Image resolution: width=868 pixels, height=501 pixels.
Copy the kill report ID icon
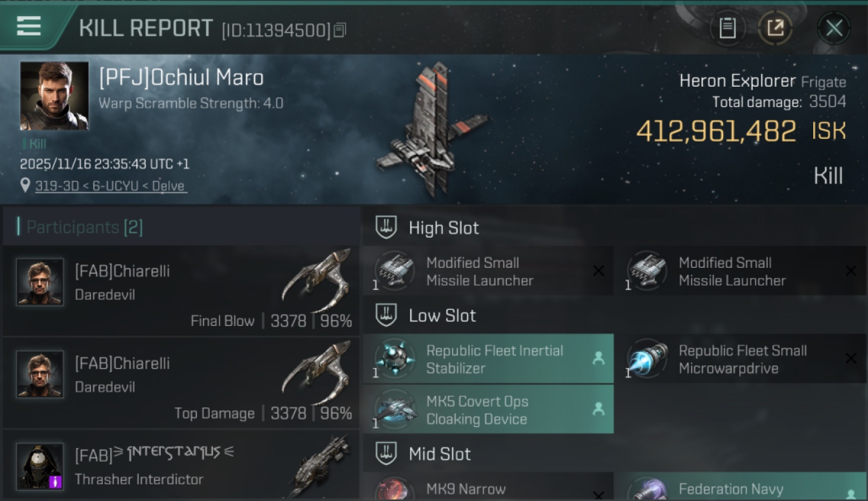340,30
